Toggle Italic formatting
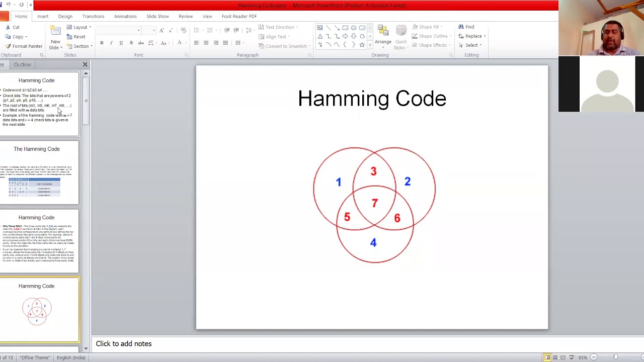The height and width of the screenshot is (362, 644). click(111, 43)
